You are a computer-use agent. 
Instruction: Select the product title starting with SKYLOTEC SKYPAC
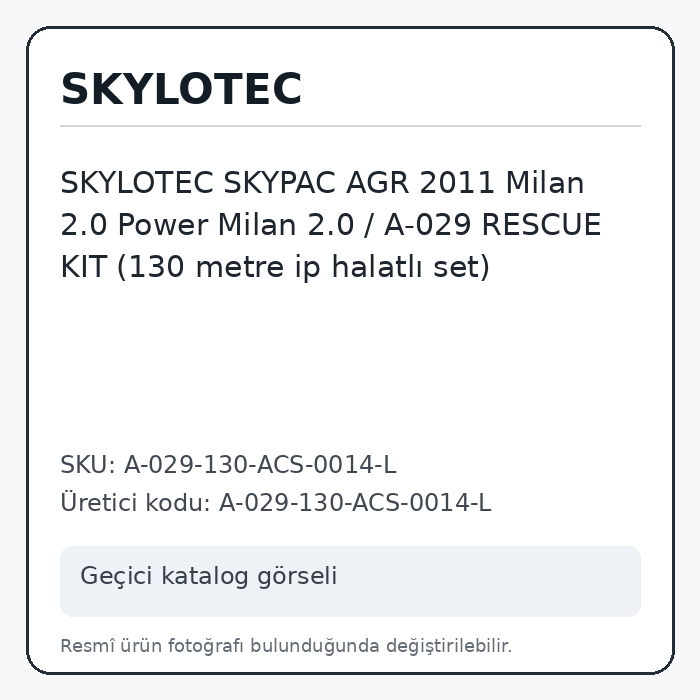(331, 225)
